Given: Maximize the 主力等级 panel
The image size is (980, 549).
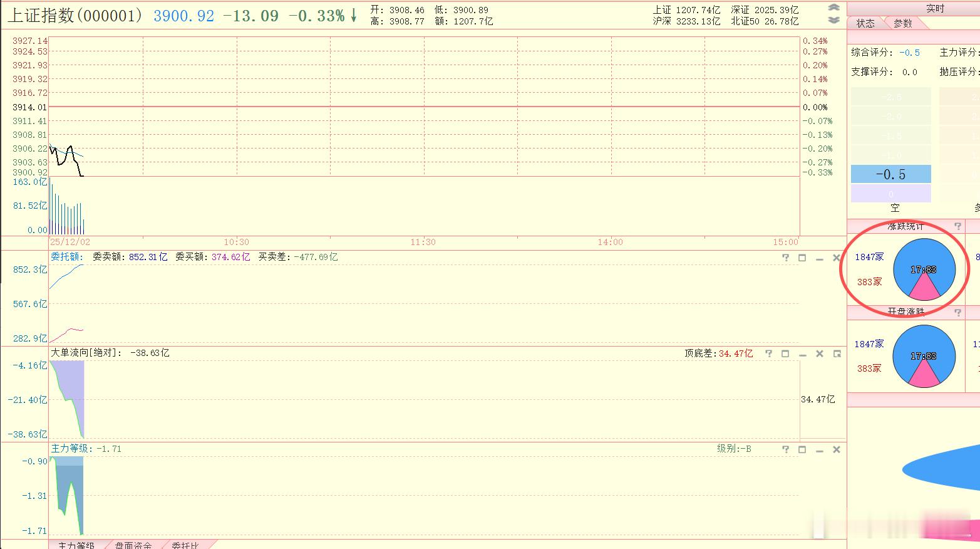Looking at the screenshot, I should 802,449.
